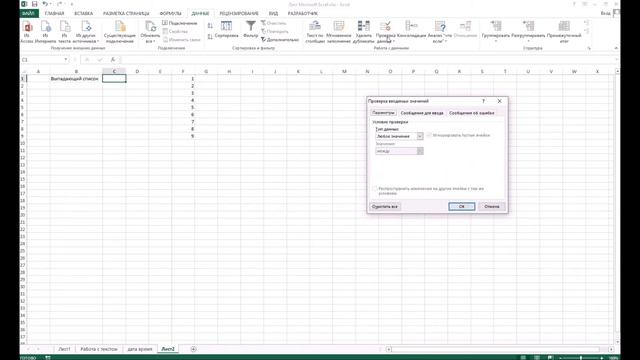This screenshot has width=640, height=360.
Task: Open the 'Анализ что если' menu
Action: [440, 32]
